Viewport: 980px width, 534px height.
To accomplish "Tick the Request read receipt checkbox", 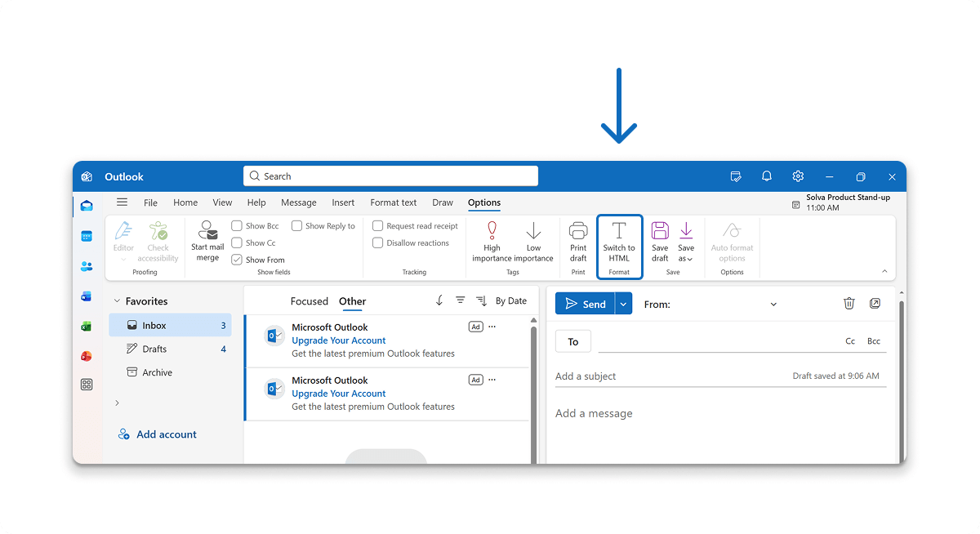I will click(378, 226).
